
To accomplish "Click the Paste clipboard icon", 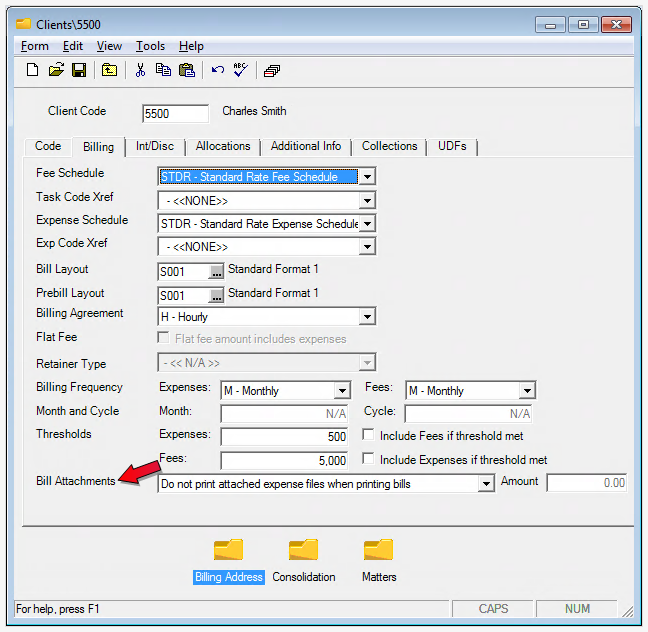I will (186, 70).
